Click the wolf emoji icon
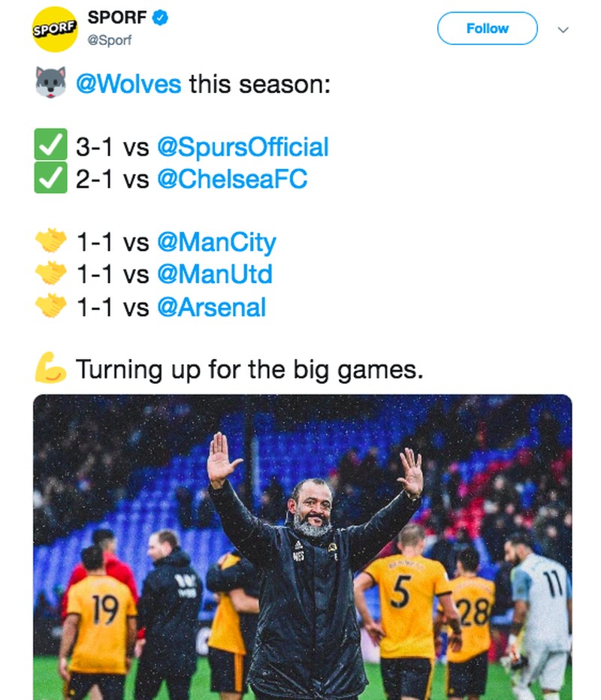Viewport: 601px width, 700px height. tap(51, 83)
